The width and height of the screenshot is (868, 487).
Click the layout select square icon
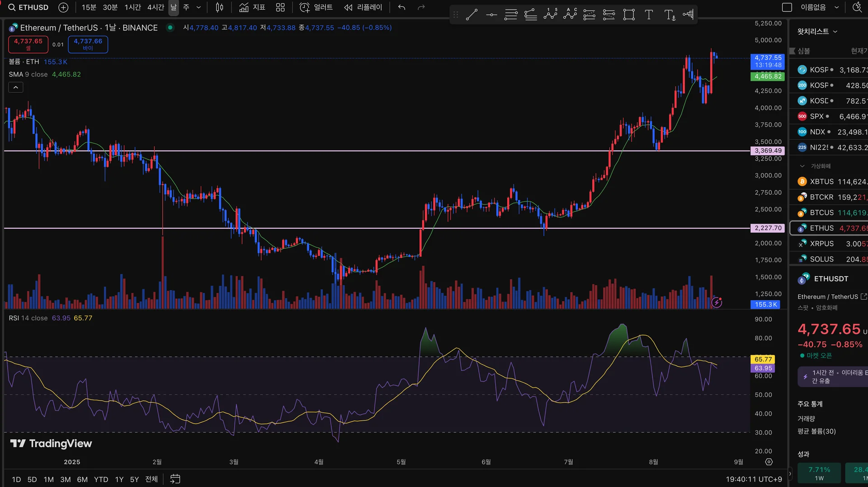tap(787, 7)
